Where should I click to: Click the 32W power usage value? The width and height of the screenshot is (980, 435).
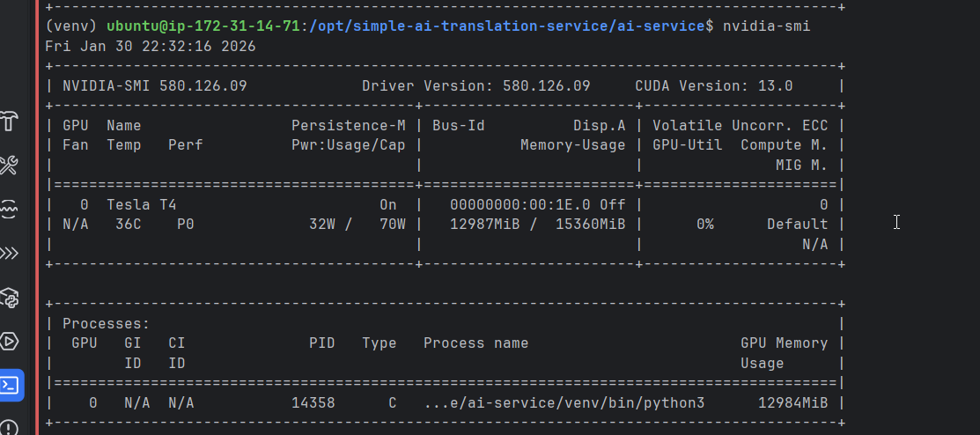click(322, 225)
